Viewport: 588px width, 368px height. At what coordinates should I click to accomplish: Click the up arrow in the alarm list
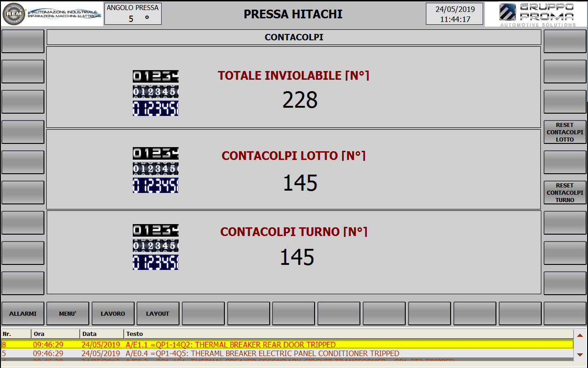580,335
